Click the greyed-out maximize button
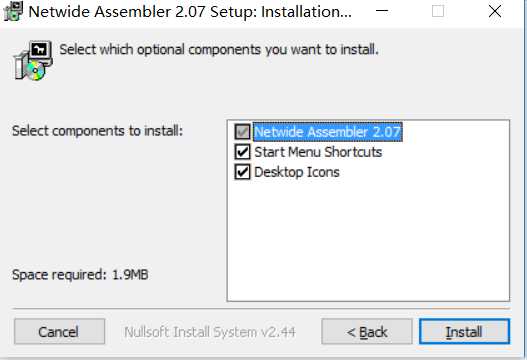 click(438, 11)
